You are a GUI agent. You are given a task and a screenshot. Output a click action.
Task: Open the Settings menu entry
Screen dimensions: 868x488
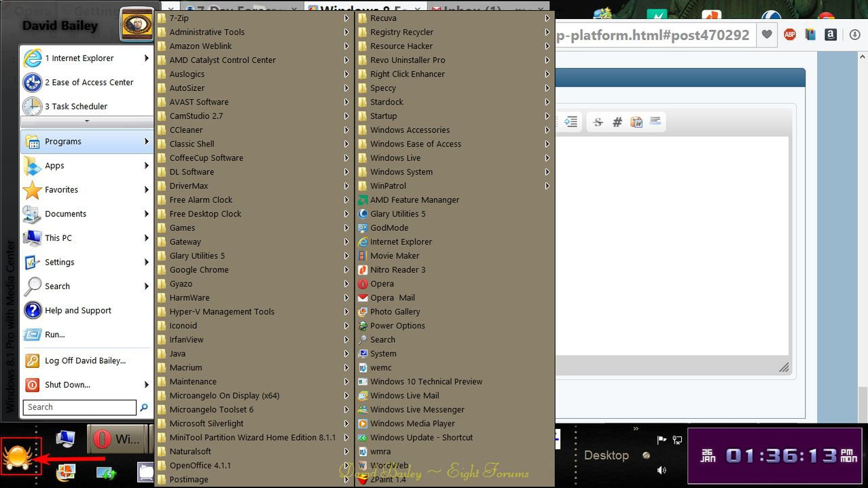click(86, 262)
